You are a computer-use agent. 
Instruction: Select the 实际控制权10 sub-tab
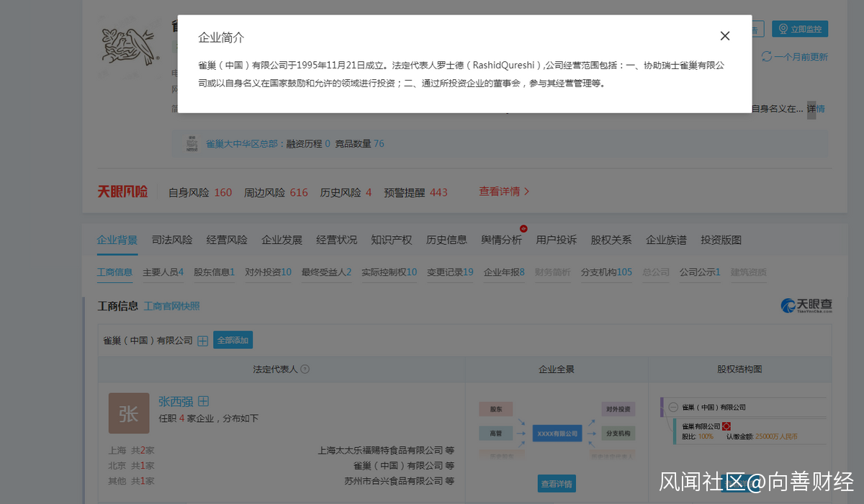pos(390,272)
